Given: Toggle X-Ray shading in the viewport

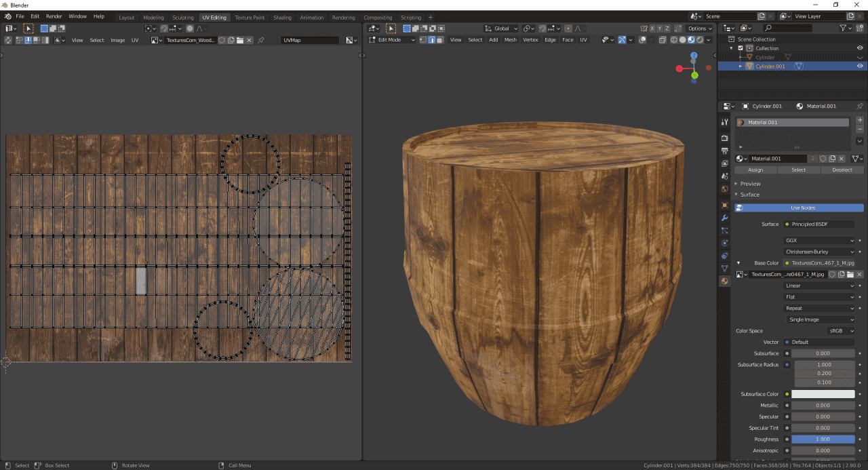Looking at the screenshot, I should point(663,40).
